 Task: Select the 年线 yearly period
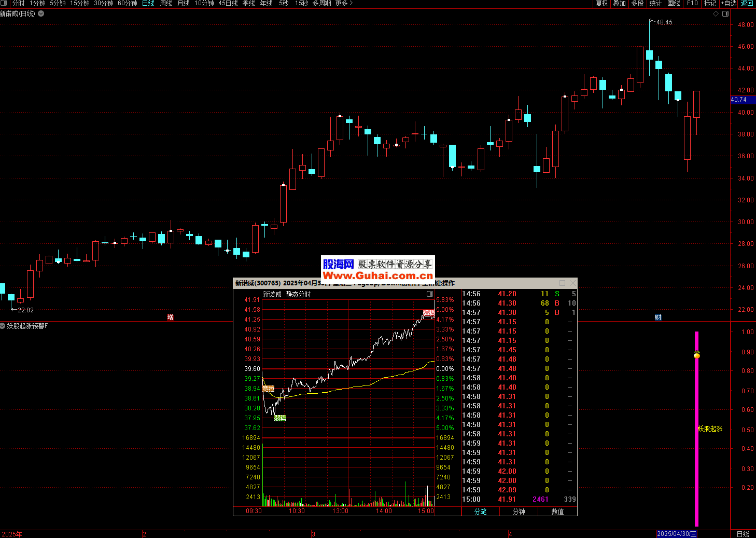267,3
